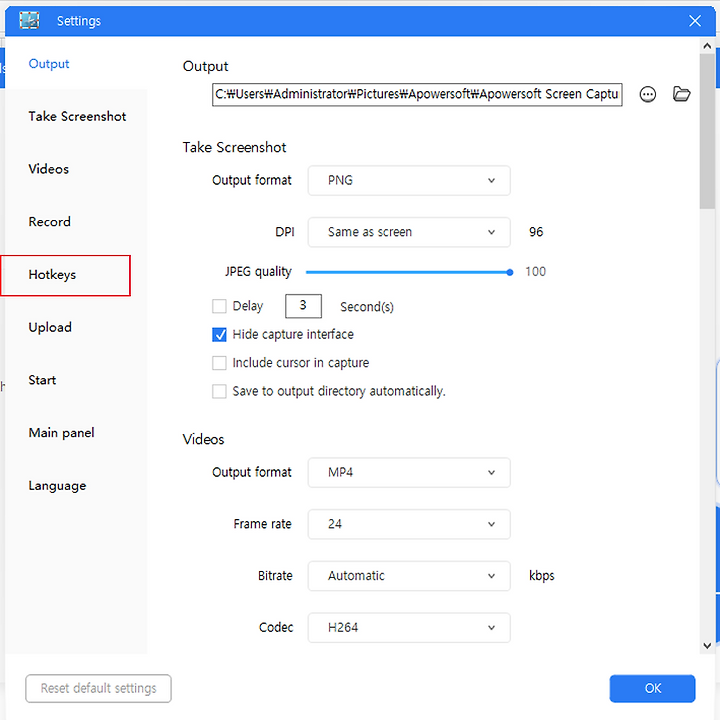Click the vertical scrollbar thumb
The image size is (720, 720).
(707, 131)
